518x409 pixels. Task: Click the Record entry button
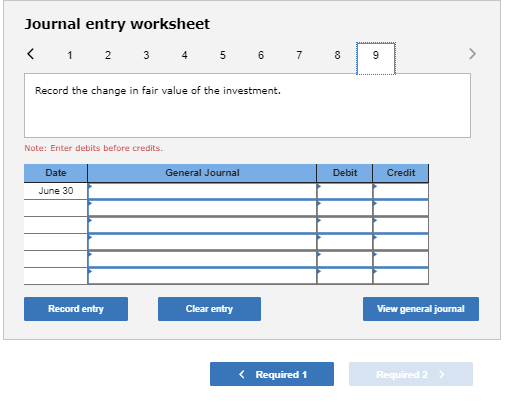(76, 309)
